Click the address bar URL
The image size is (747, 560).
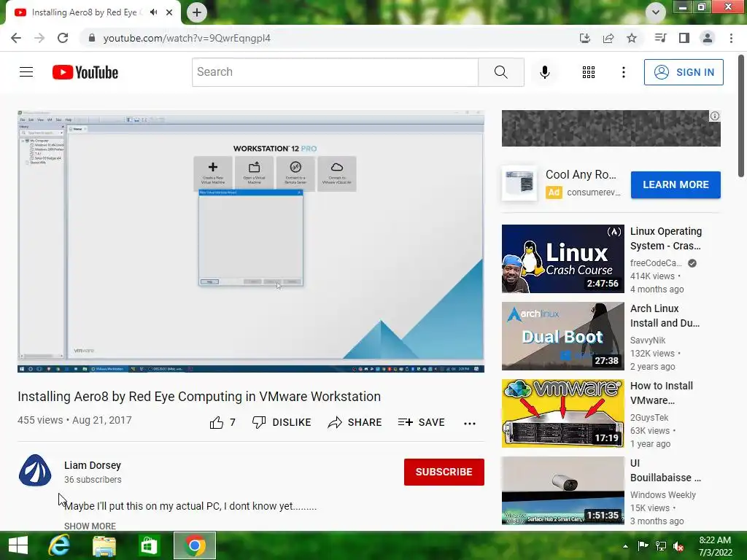pyautogui.click(x=187, y=38)
